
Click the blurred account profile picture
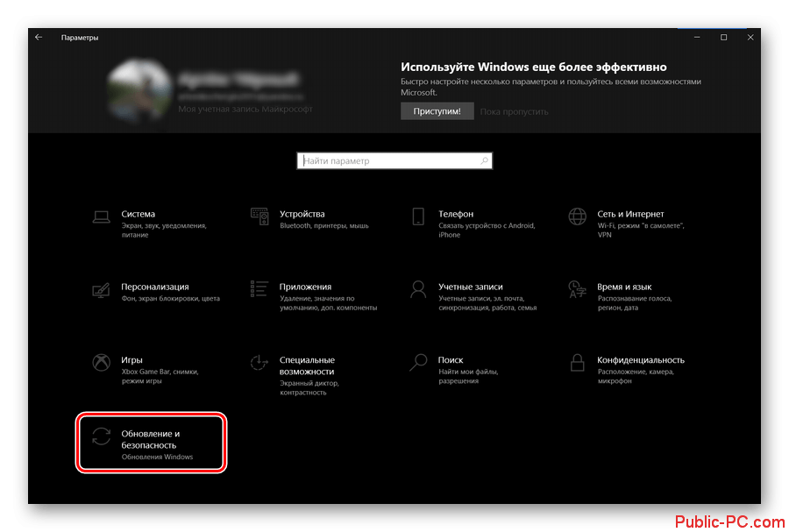(x=139, y=92)
